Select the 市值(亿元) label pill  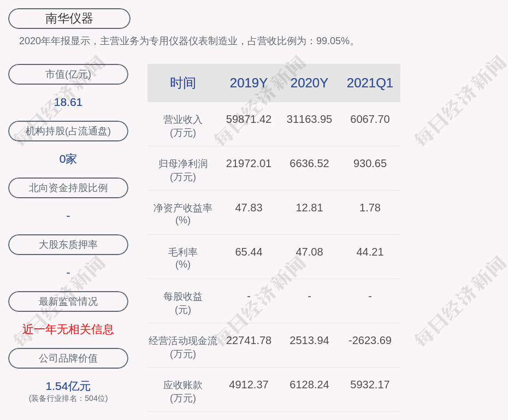tap(68, 74)
